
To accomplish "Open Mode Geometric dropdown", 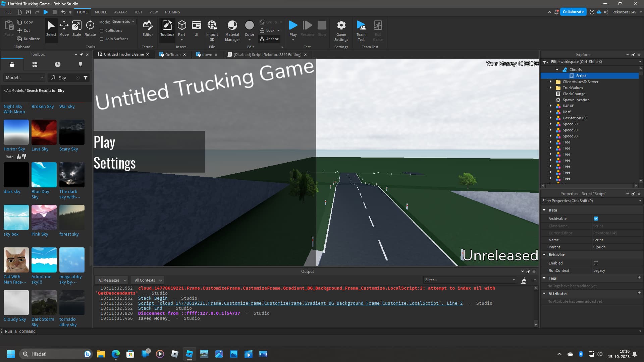I will point(123,22).
